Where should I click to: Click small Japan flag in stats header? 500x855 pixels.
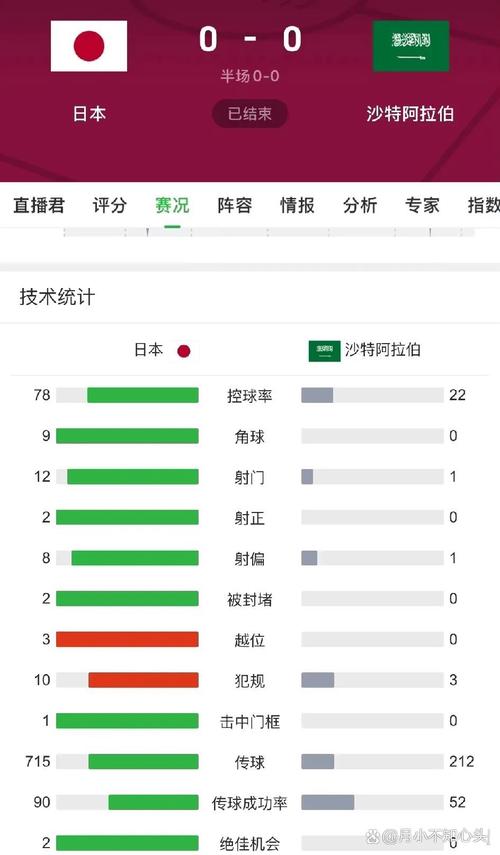184,351
